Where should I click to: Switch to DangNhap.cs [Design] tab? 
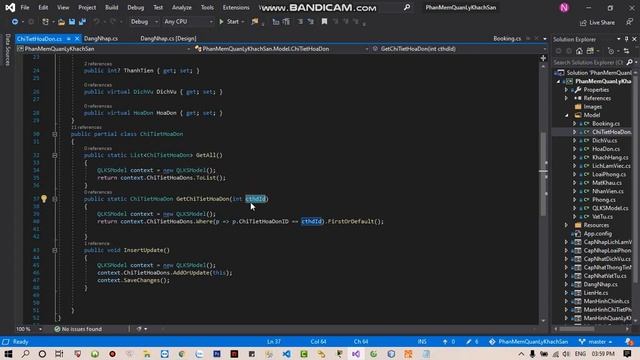pos(168,38)
